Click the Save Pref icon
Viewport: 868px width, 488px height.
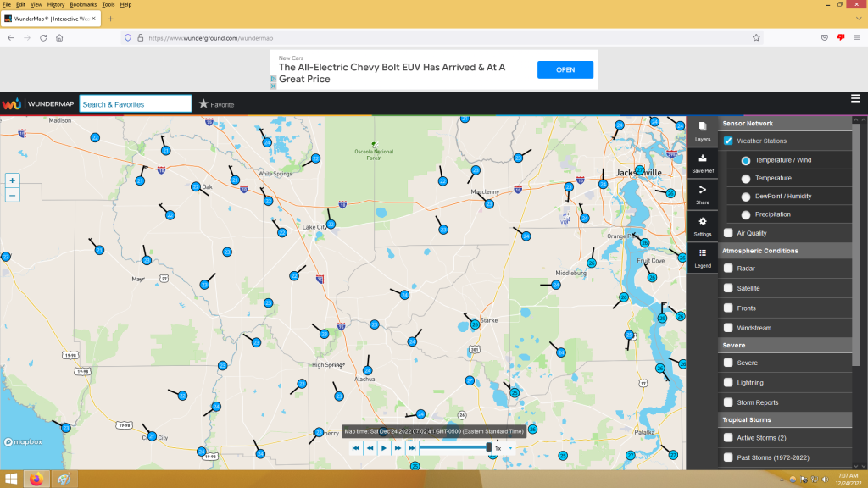click(x=702, y=164)
